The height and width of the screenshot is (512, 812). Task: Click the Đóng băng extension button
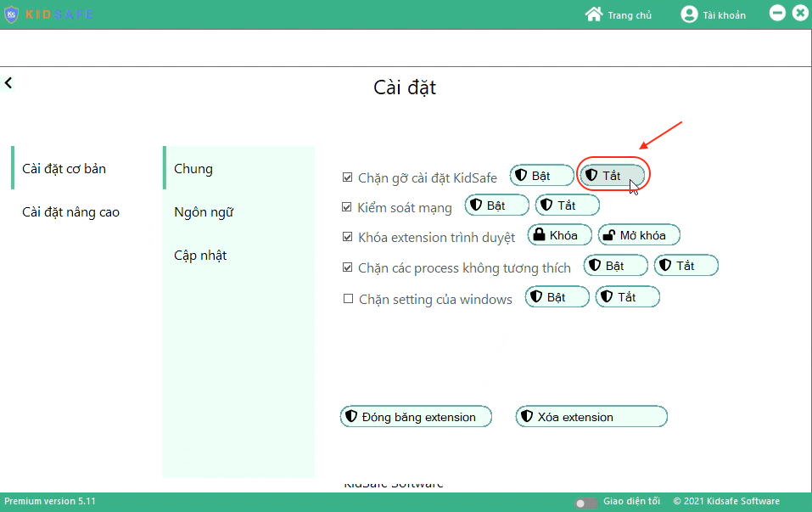click(416, 416)
